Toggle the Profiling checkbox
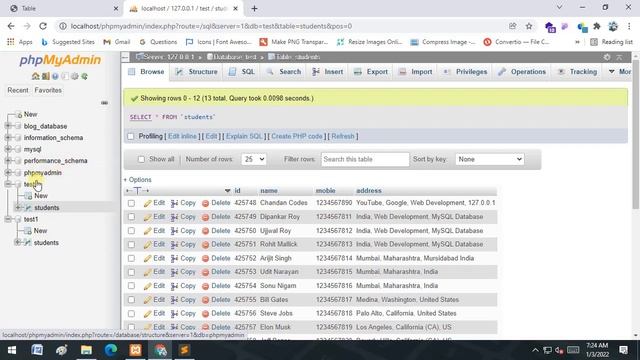Viewport: 640px width, 360px height. pyautogui.click(x=131, y=136)
